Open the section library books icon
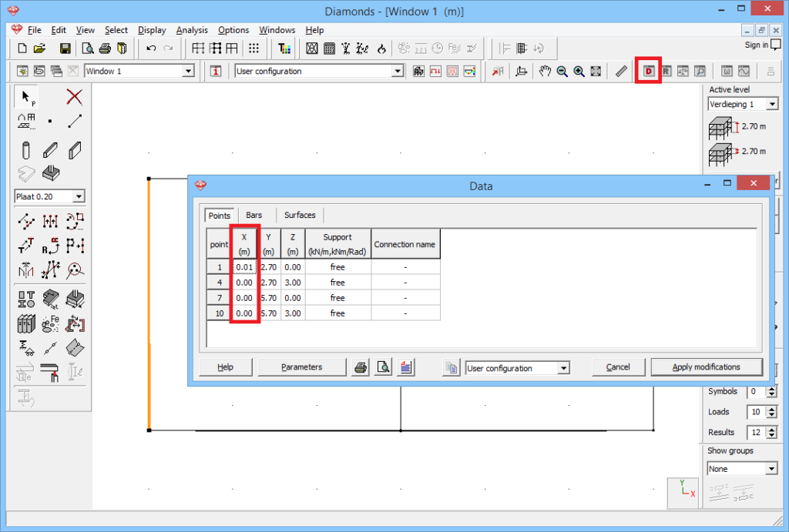Screen dimensions: 789x532 [26, 324]
